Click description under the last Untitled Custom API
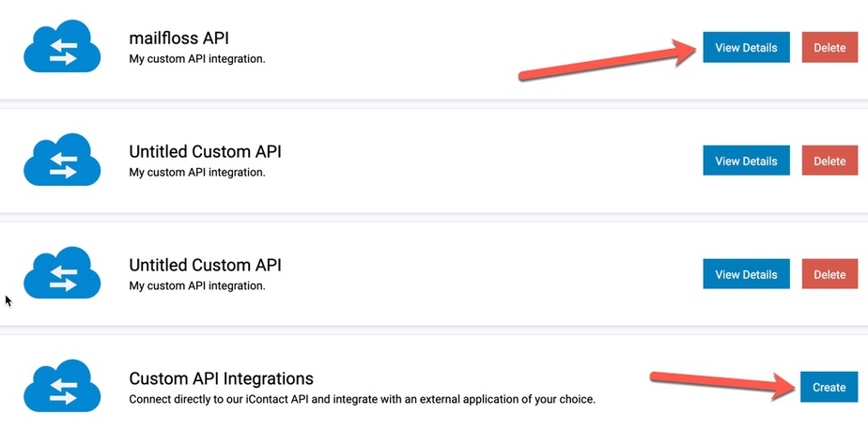 tap(197, 285)
